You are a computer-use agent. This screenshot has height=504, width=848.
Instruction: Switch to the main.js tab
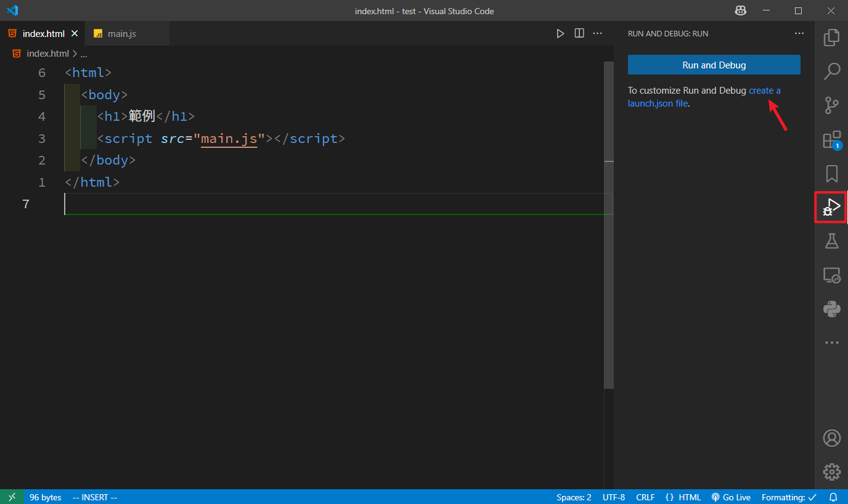[x=126, y=33]
